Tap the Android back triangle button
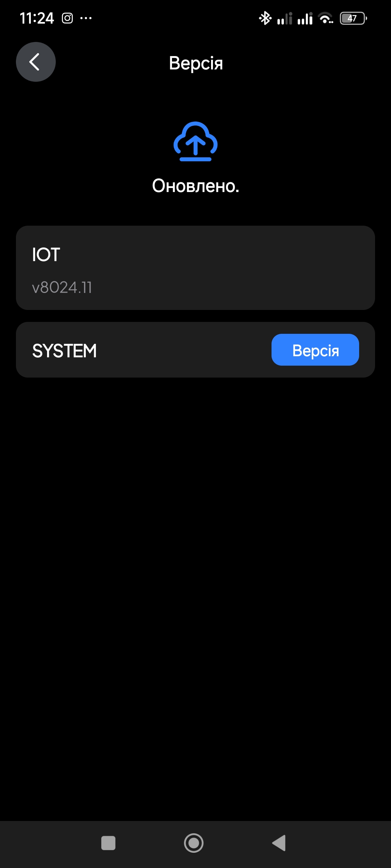Screen dimensions: 391x868 pos(279,843)
